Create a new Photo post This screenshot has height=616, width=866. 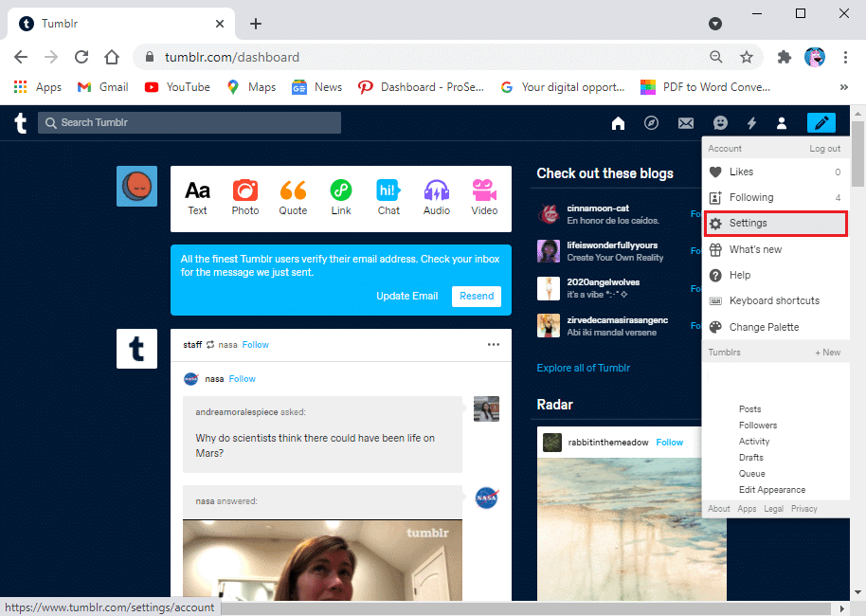244,197
